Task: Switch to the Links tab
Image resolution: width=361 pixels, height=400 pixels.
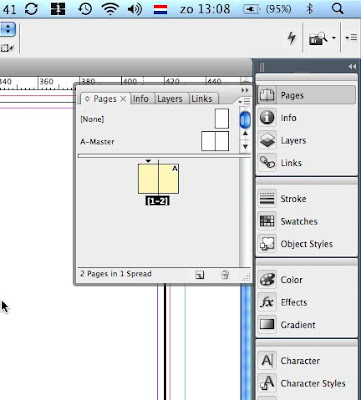Action: tap(202, 99)
